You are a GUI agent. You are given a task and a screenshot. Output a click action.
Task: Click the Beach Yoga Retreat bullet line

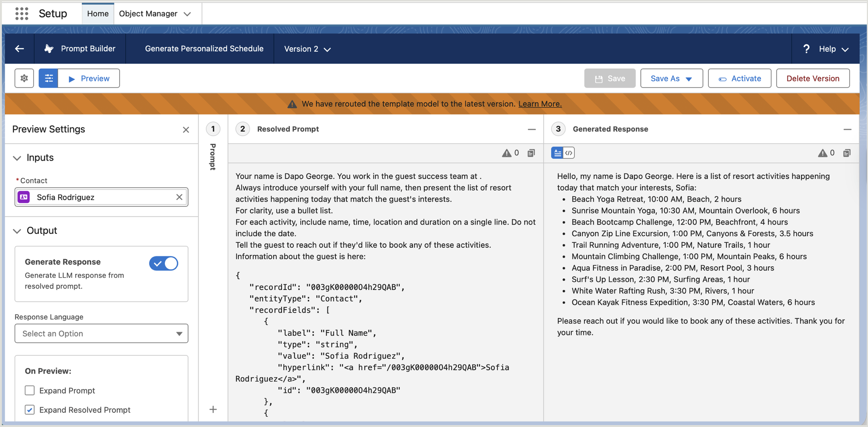[656, 199]
